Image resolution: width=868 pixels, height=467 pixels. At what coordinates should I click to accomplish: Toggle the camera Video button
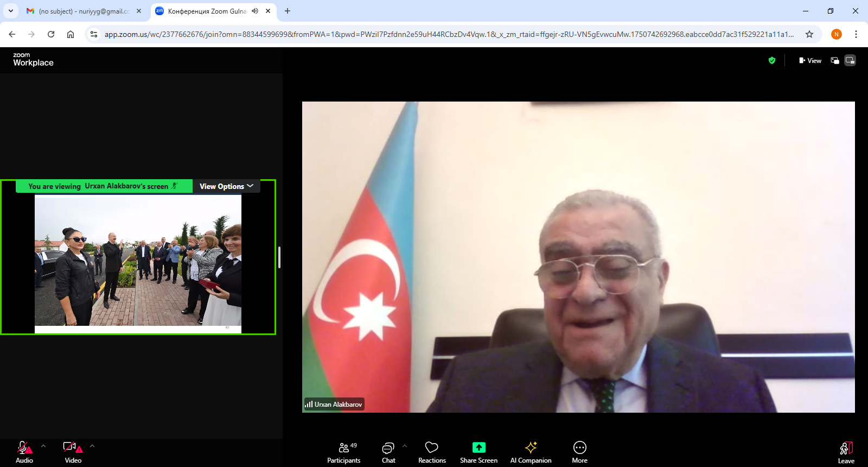coord(73,452)
